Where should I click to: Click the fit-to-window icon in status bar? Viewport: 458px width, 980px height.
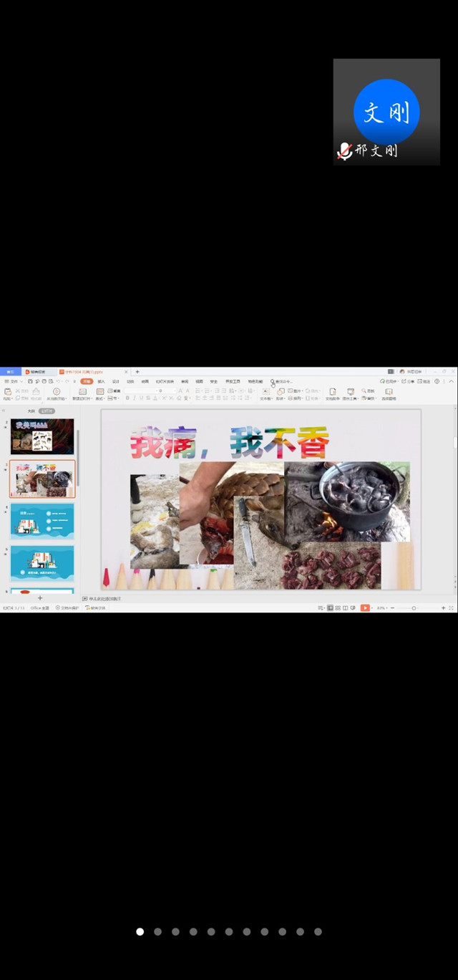click(x=452, y=607)
